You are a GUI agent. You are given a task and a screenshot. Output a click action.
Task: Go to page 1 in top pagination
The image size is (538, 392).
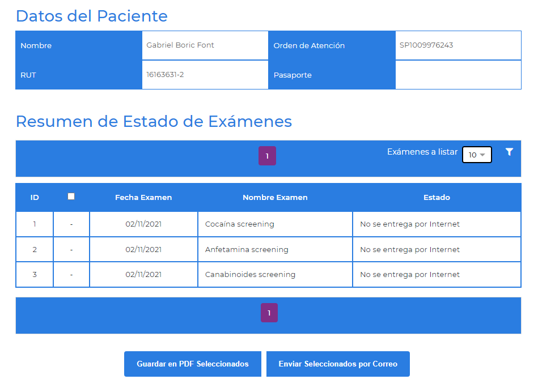267,156
